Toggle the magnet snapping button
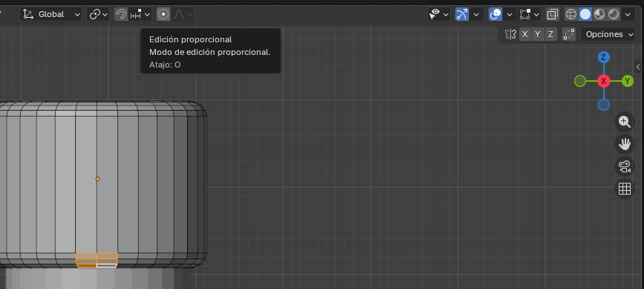 click(121, 14)
